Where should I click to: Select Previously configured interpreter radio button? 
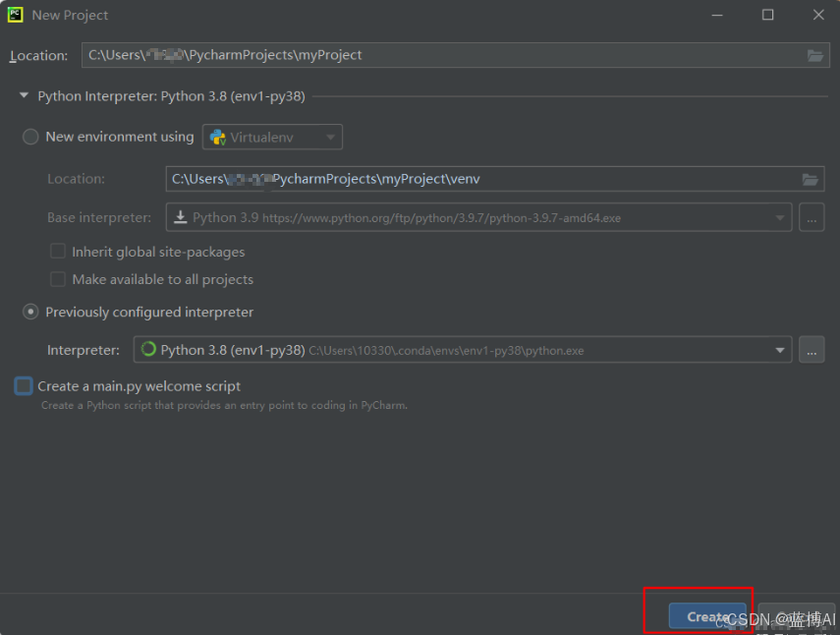(30, 312)
